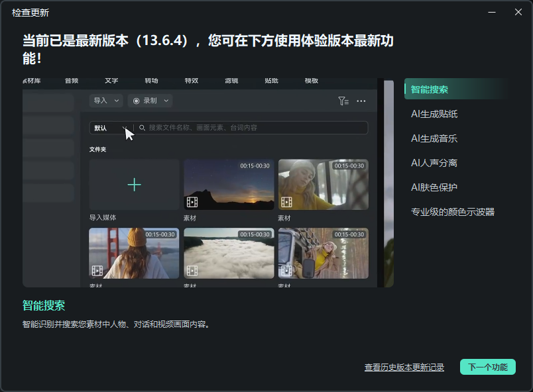Image resolution: width=533 pixels, height=392 pixels.
Task: Expand the 默认 search scope dropdown
Action: [x=125, y=126]
